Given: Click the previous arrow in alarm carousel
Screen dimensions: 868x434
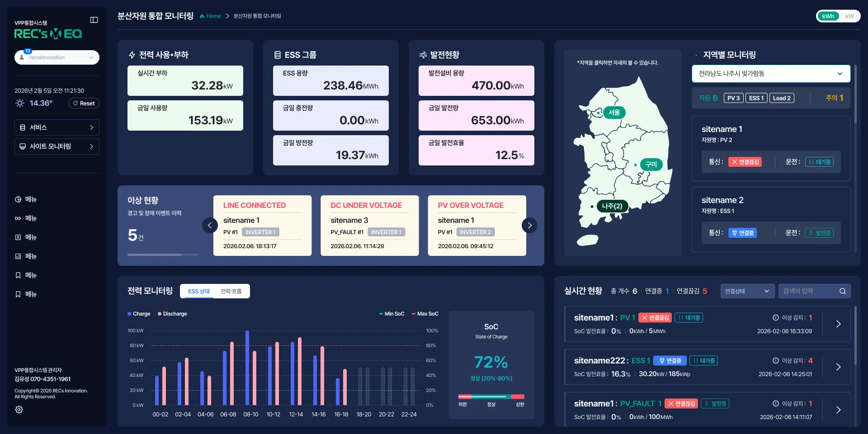Looking at the screenshot, I should [210, 225].
